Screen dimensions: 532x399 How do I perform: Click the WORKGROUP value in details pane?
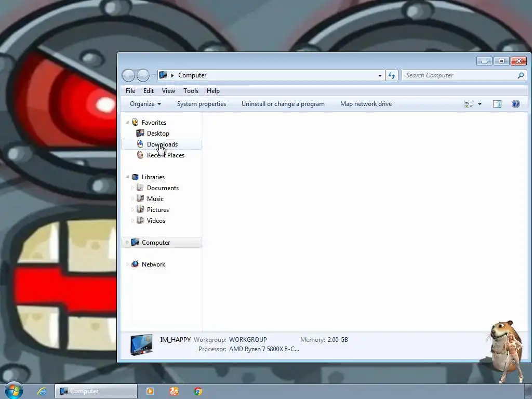248,340
